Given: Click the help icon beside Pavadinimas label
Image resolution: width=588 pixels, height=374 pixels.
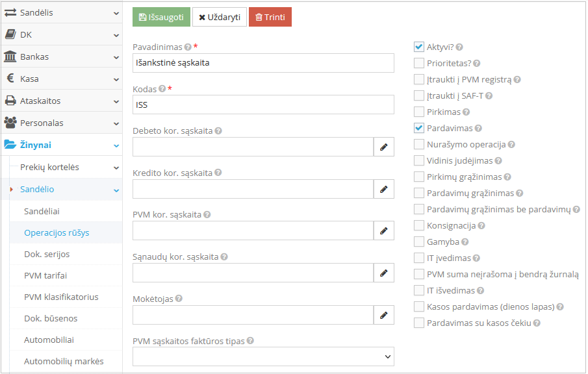Looking at the screenshot, I should (x=188, y=47).
